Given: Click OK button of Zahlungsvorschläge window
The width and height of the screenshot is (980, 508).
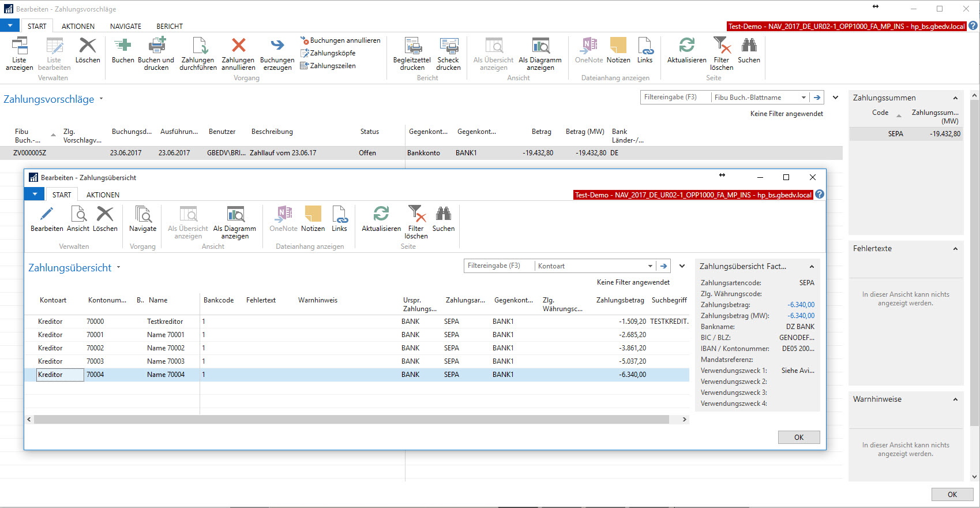Looking at the screenshot, I should [952, 495].
